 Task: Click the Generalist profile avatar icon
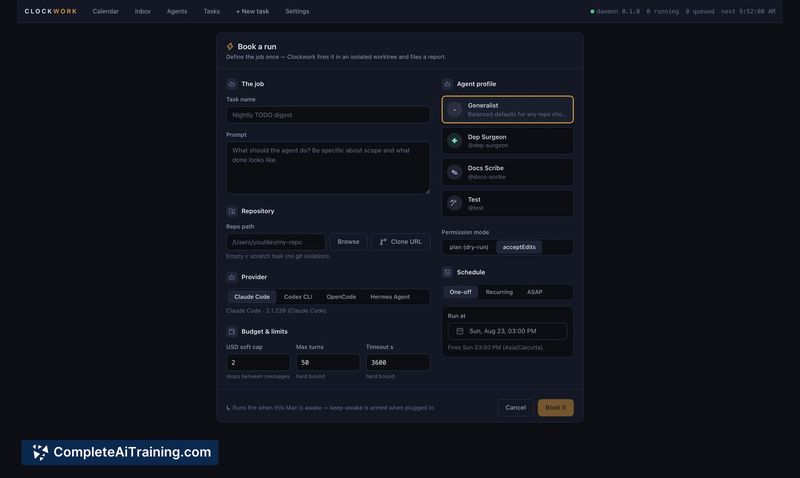pyautogui.click(x=455, y=110)
